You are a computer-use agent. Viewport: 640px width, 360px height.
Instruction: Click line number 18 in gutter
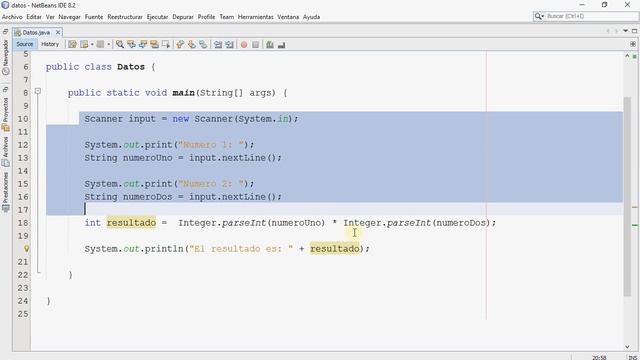(x=23, y=222)
